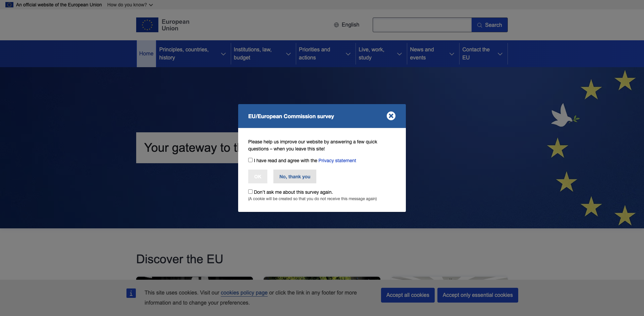This screenshot has height=316, width=644.
Task: Check the Privacy statement agreement box
Action: [250, 160]
